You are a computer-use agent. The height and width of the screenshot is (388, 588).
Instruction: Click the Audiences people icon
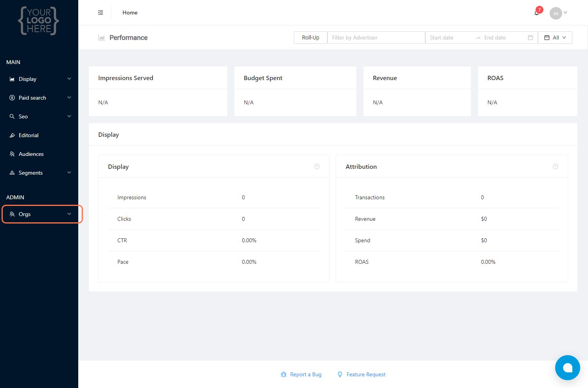[x=12, y=154]
